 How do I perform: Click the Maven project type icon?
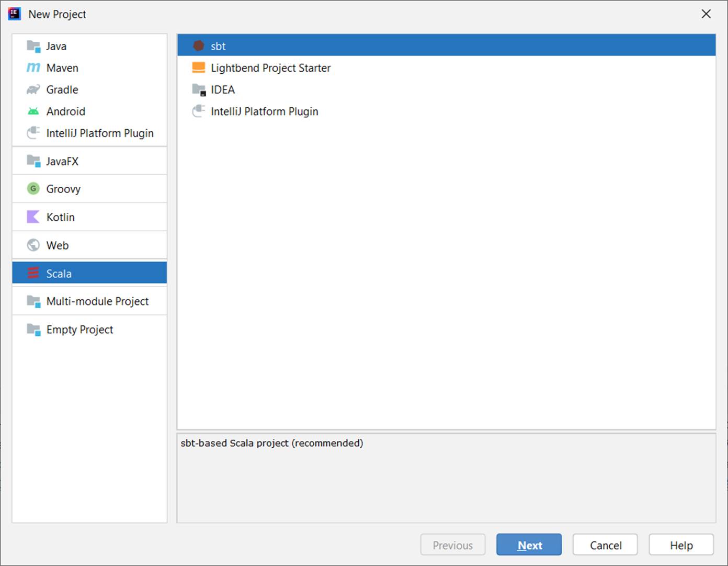(x=32, y=67)
